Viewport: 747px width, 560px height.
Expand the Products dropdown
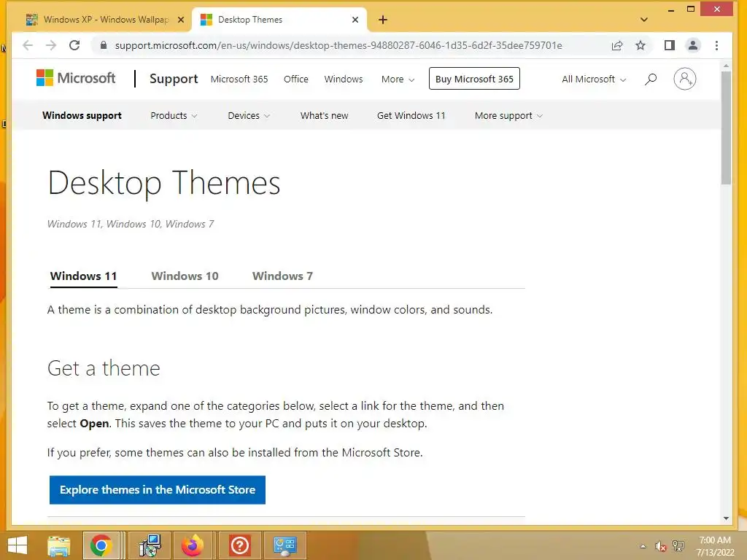tap(174, 116)
